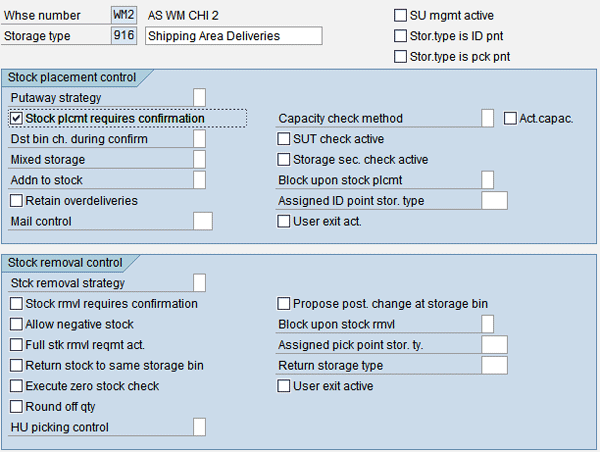Enable Storage sec. check active
The width and height of the screenshot is (600, 452).
[x=284, y=160]
